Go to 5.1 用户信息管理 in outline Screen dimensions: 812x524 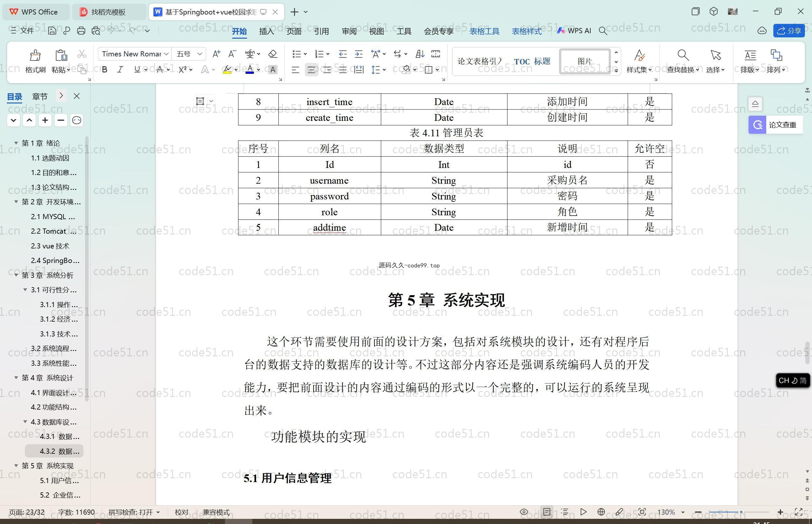[59, 480]
